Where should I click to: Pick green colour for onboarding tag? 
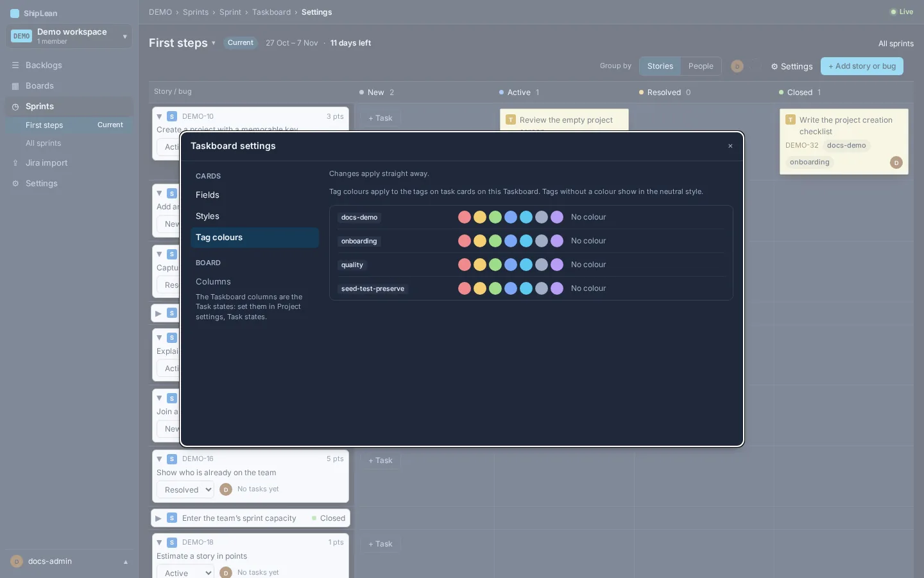coord(495,241)
